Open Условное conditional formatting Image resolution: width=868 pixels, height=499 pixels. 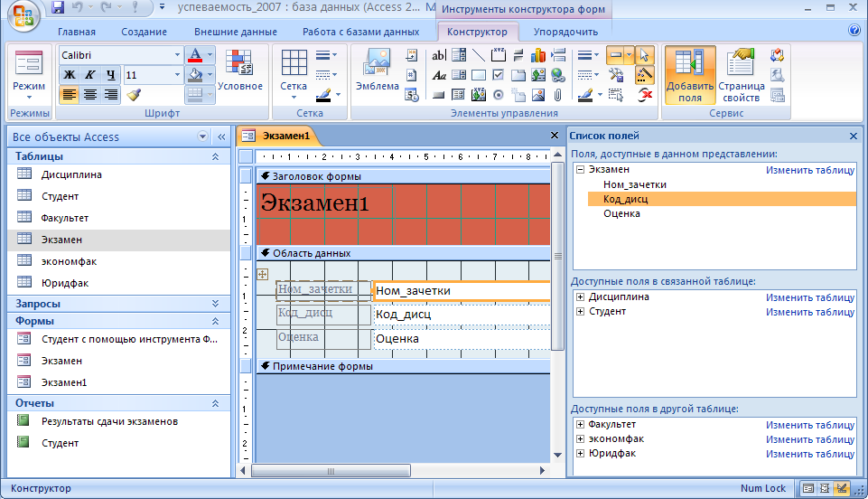pyautogui.click(x=239, y=71)
